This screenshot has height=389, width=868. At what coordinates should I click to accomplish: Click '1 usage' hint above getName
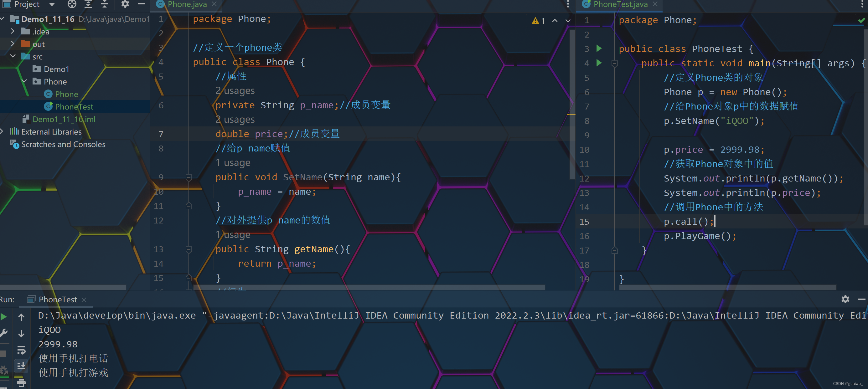coord(233,235)
